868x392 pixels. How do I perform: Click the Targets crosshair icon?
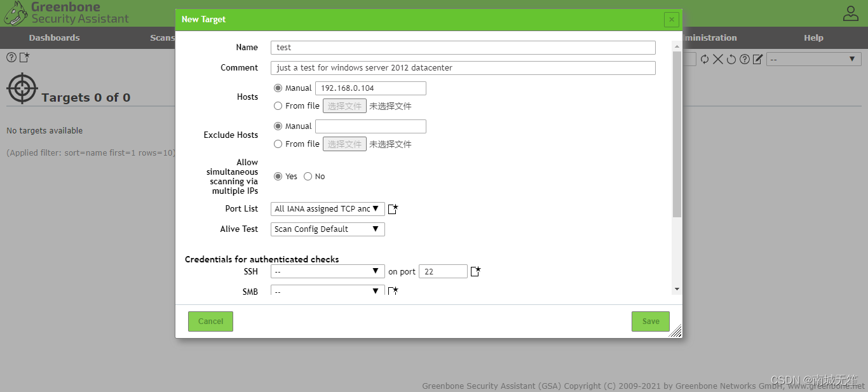[22, 88]
